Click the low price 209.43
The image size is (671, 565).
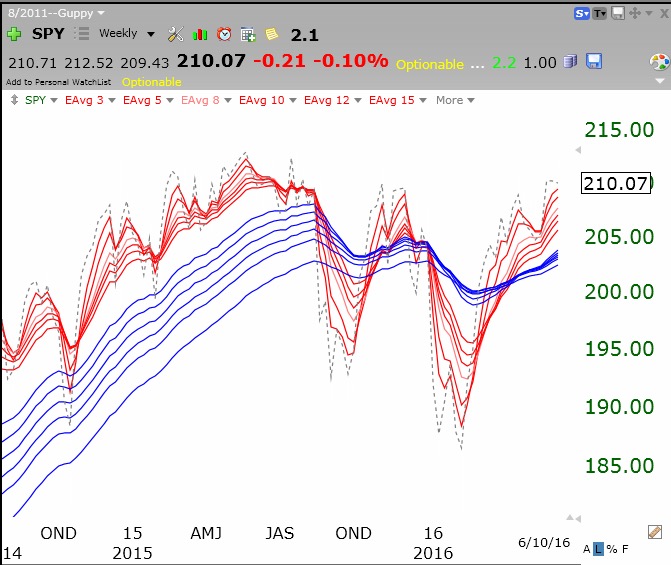pyautogui.click(x=145, y=63)
